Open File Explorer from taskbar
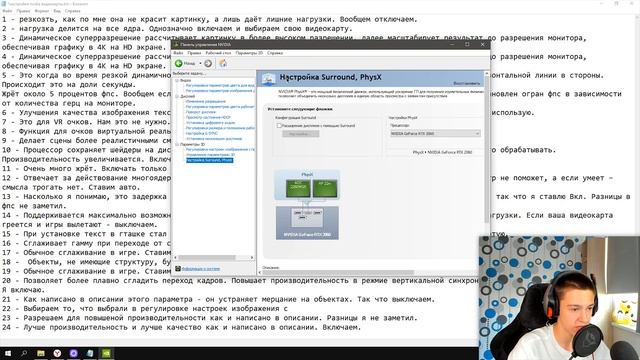Viewport: 640px width, 360px height. (x=41, y=353)
